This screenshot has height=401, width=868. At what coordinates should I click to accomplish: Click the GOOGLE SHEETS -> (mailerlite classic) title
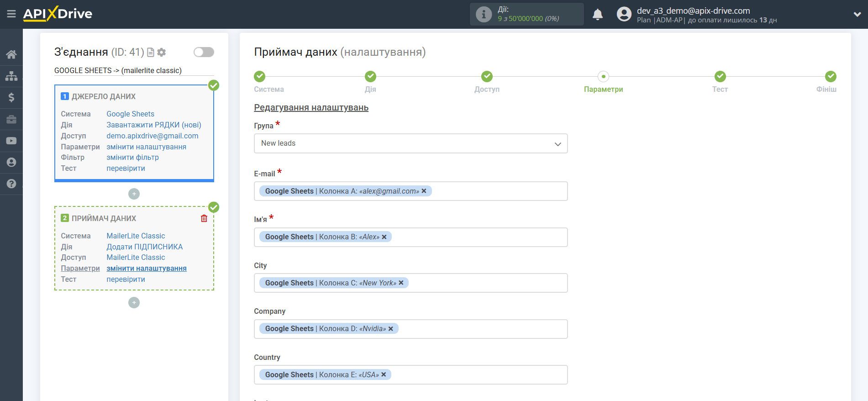tap(118, 70)
